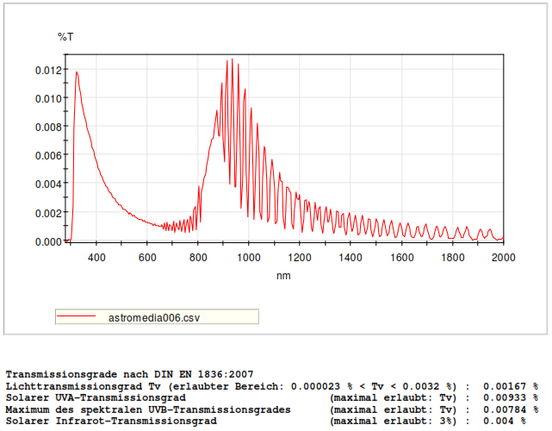Screen dimensions: 552x431
Task: Click the Lichttransmissionsgrad value 0.00167 %
Action: tap(510, 386)
